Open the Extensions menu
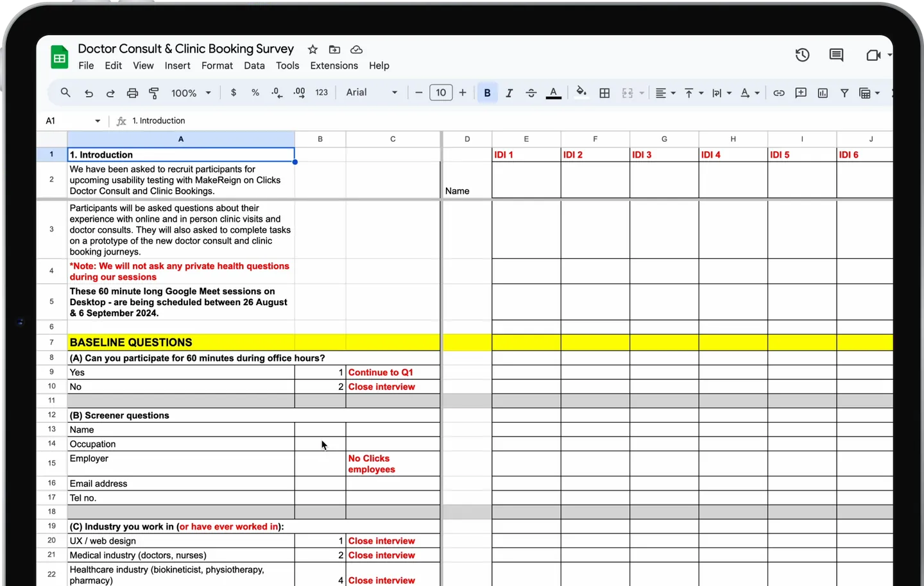 pyautogui.click(x=334, y=65)
